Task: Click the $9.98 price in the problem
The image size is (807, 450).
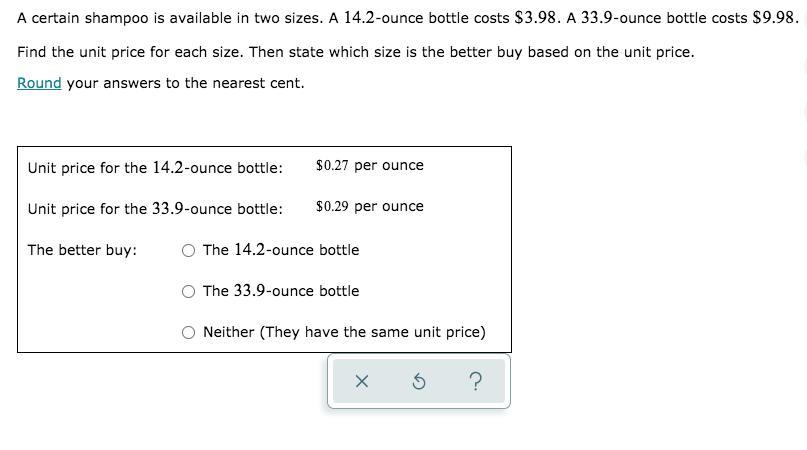Action: [x=775, y=18]
